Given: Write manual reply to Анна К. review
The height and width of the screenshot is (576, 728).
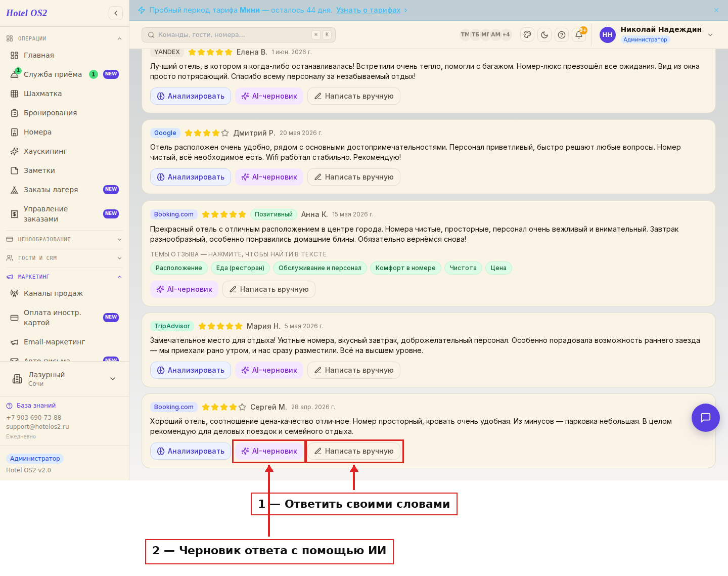Looking at the screenshot, I should coord(269,289).
